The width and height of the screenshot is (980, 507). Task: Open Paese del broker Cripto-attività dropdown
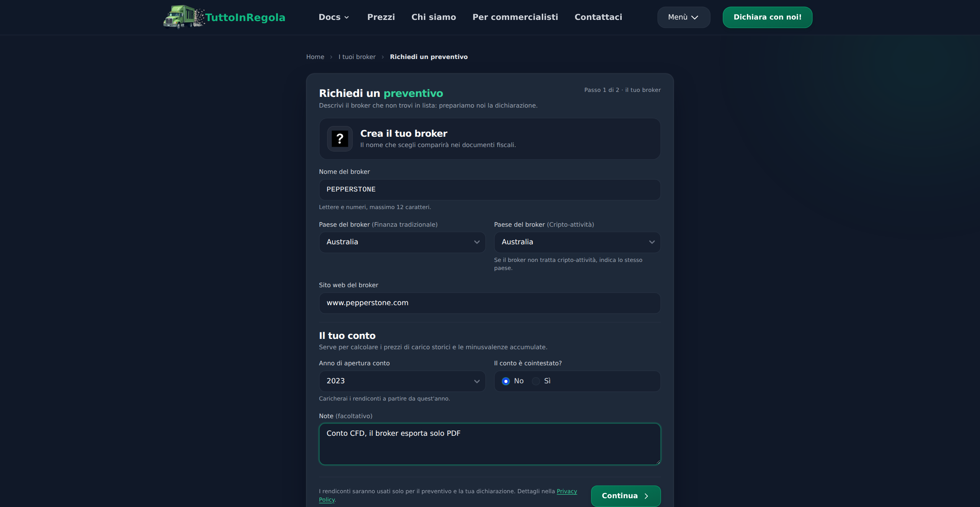[x=577, y=242]
